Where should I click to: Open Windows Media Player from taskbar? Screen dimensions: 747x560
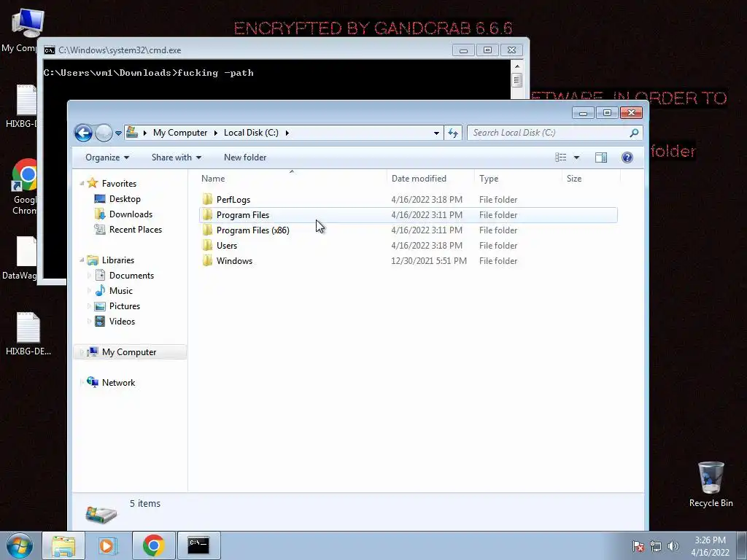point(108,545)
